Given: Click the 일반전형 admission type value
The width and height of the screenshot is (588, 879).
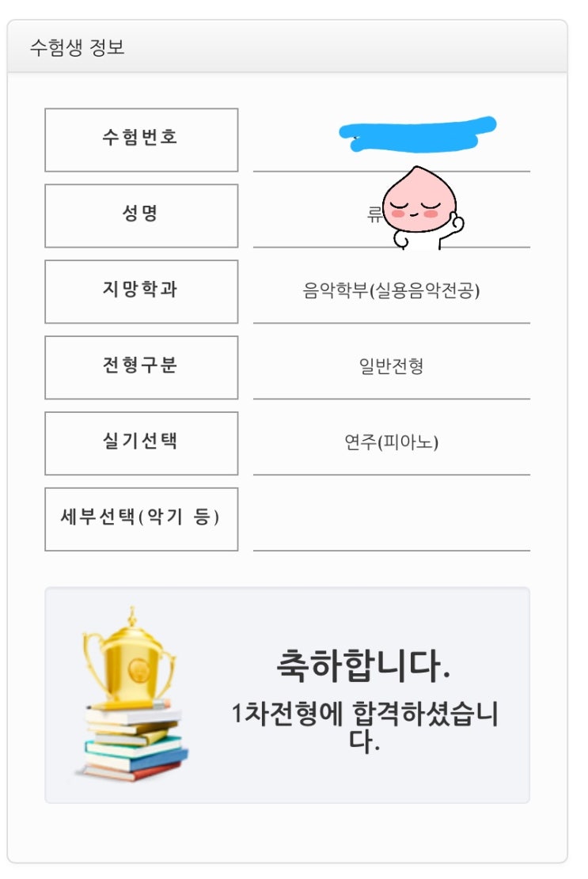Looking at the screenshot, I should [391, 367].
